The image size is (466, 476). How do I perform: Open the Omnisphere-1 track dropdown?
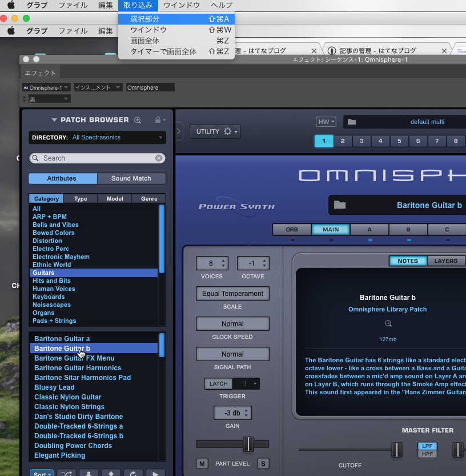click(x=46, y=88)
